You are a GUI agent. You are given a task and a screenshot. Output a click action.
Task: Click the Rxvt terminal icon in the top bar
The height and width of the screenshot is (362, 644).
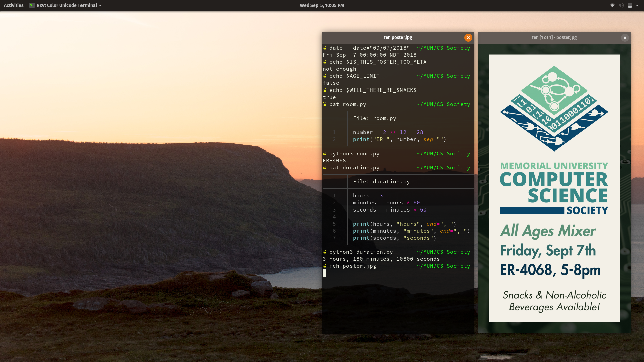(x=32, y=5)
